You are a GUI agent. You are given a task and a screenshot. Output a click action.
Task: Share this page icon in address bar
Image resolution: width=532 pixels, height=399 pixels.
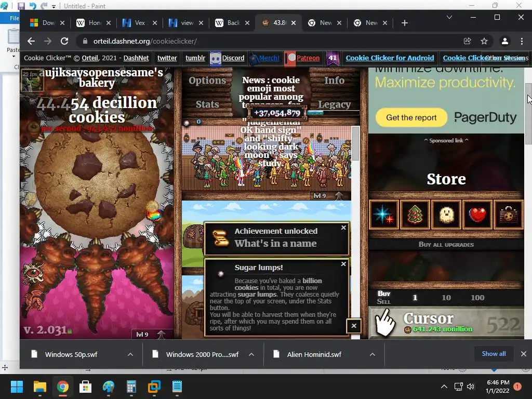coord(467,41)
